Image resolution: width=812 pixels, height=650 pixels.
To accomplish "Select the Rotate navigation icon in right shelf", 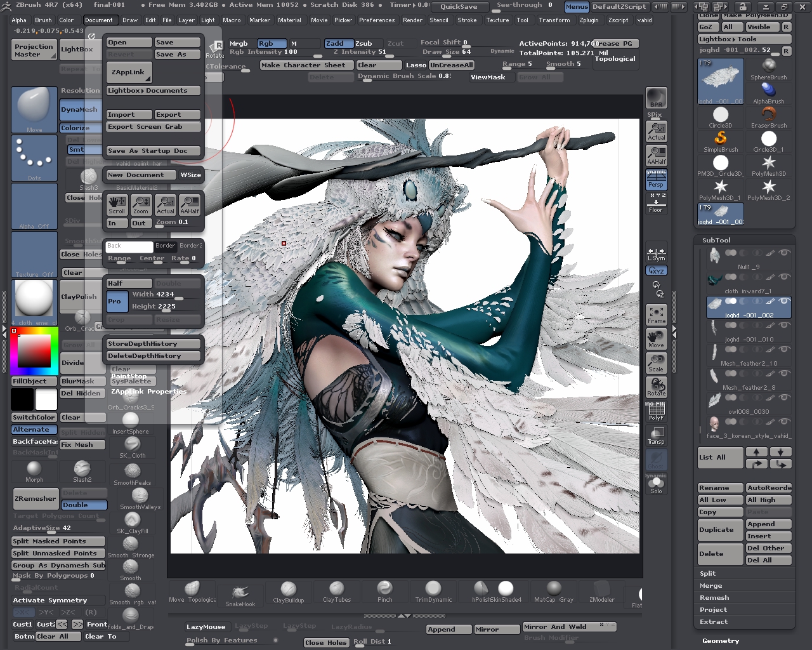I will click(x=656, y=387).
